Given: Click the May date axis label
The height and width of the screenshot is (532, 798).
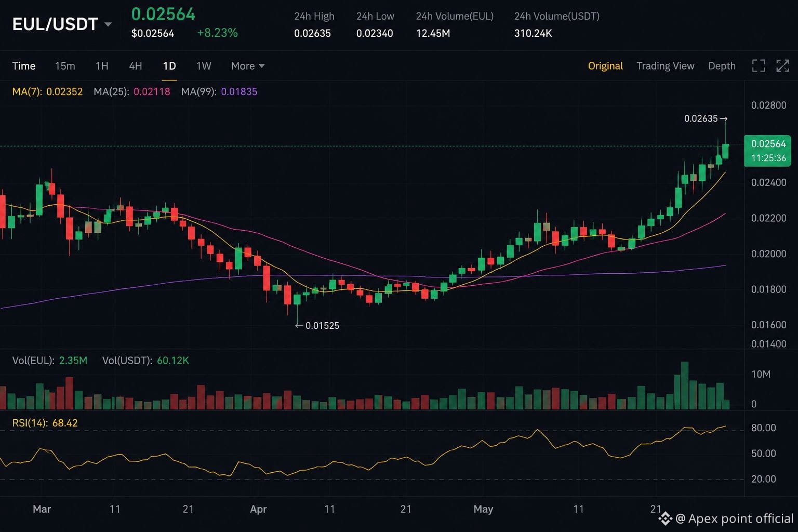Looking at the screenshot, I should pyautogui.click(x=483, y=509).
